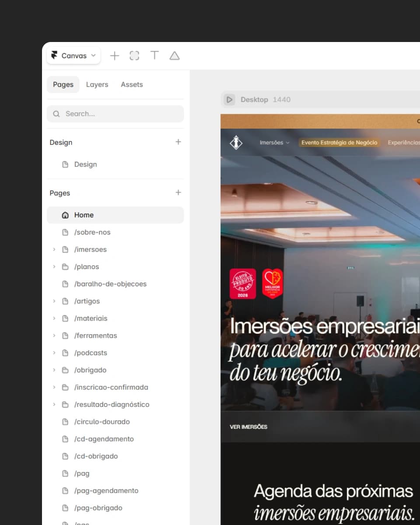This screenshot has height=525, width=420.
Task: Click the Design section header
Action: (61, 142)
